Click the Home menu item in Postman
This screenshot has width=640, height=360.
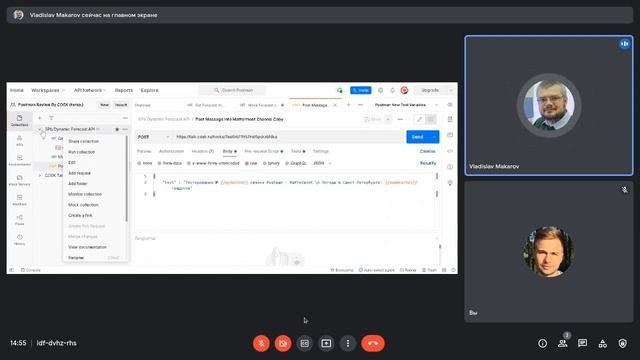click(17, 90)
